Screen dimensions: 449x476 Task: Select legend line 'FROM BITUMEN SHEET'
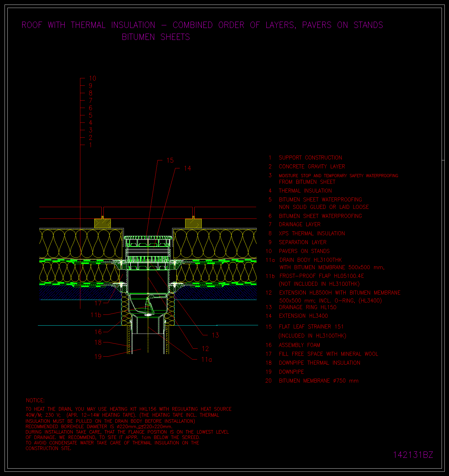click(x=307, y=182)
